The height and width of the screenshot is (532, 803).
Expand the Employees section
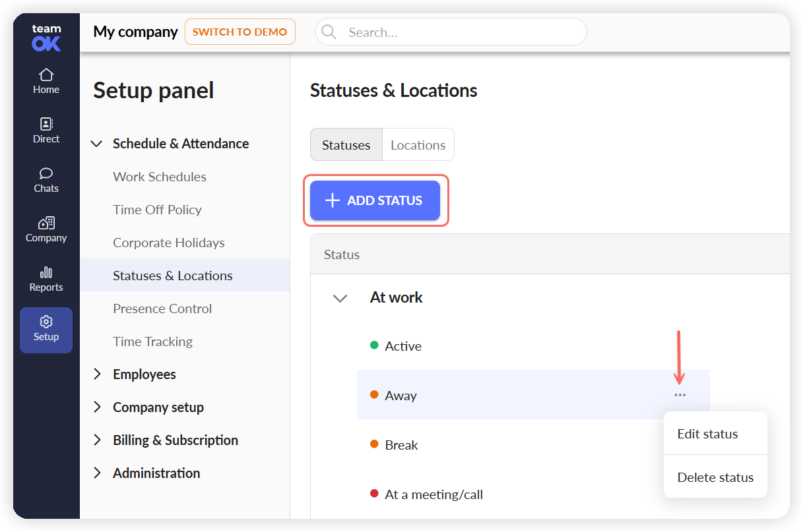(97, 374)
